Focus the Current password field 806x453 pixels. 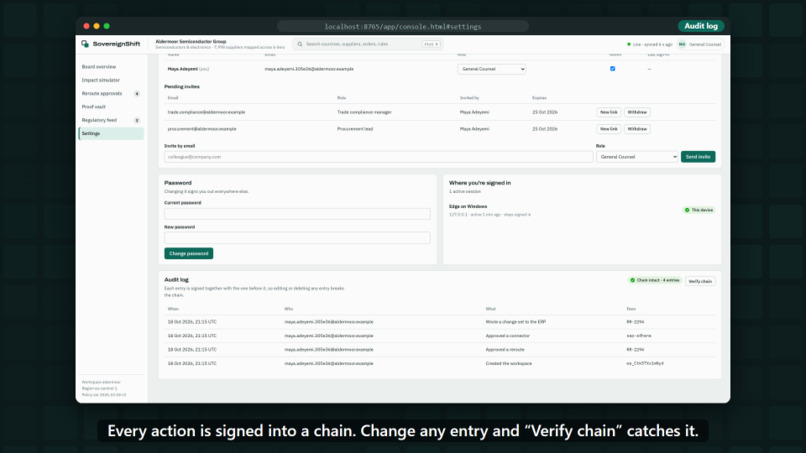(x=297, y=214)
